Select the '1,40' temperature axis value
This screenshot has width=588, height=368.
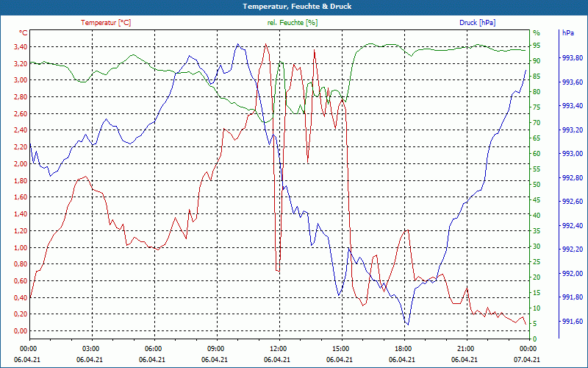point(21,213)
